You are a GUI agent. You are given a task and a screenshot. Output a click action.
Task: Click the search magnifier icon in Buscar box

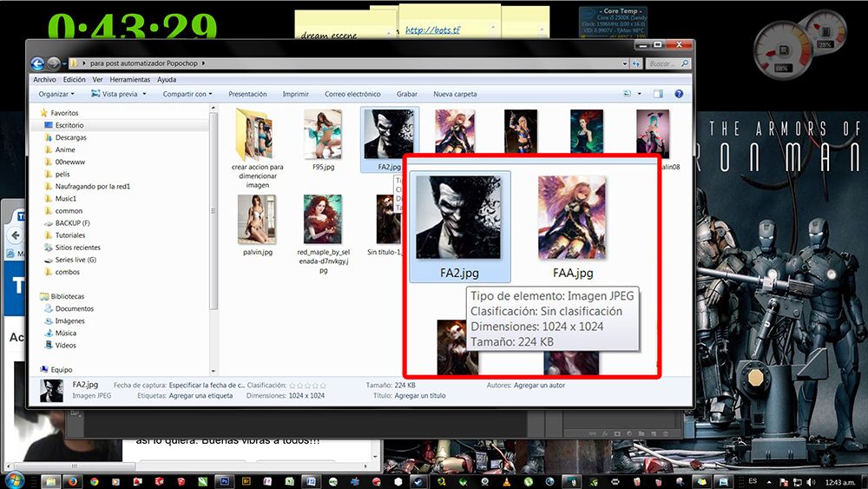point(685,63)
